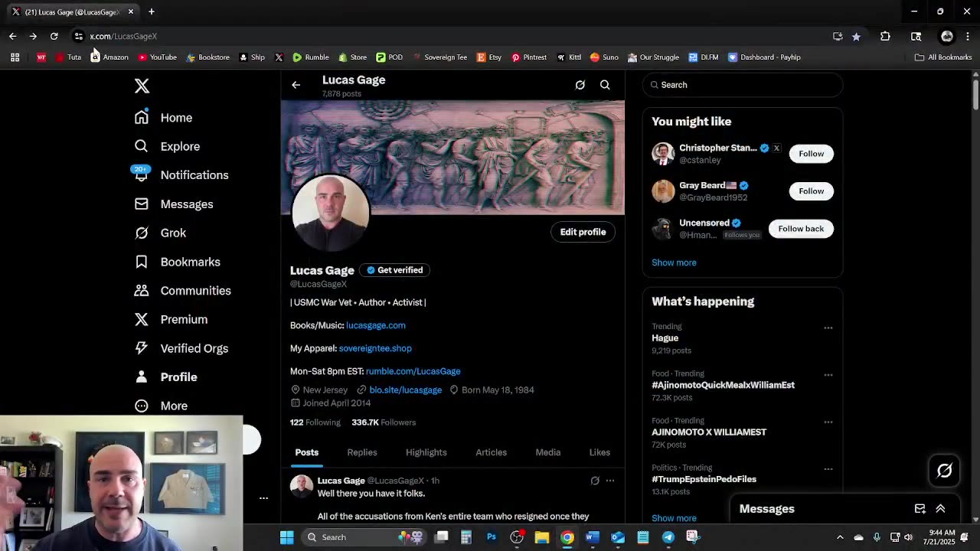The width and height of the screenshot is (980, 551).
Task: Open the Etsy bookmark
Action: click(x=488, y=57)
